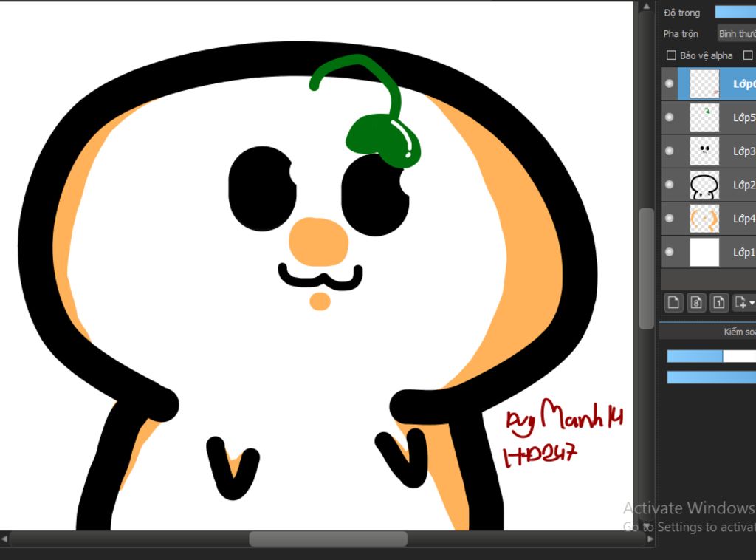
Task: Select the Lớp4 orange layer thumbnail
Action: (x=704, y=219)
